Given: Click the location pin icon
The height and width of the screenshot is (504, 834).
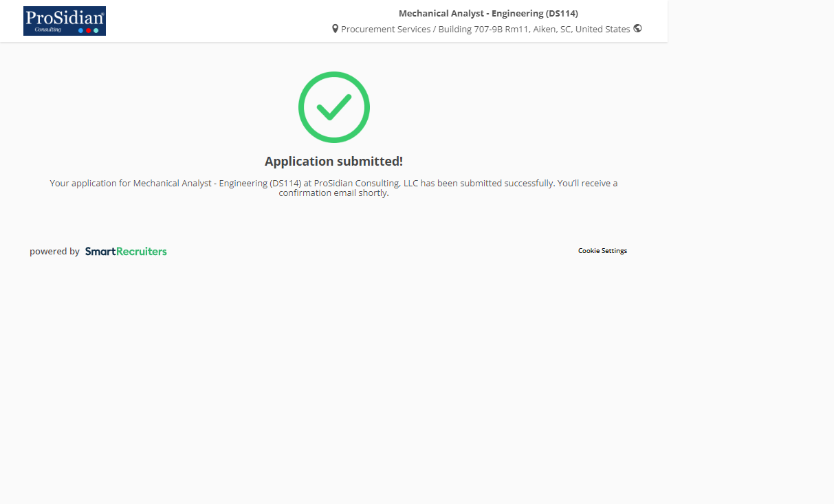Looking at the screenshot, I should pyautogui.click(x=335, y=29).
